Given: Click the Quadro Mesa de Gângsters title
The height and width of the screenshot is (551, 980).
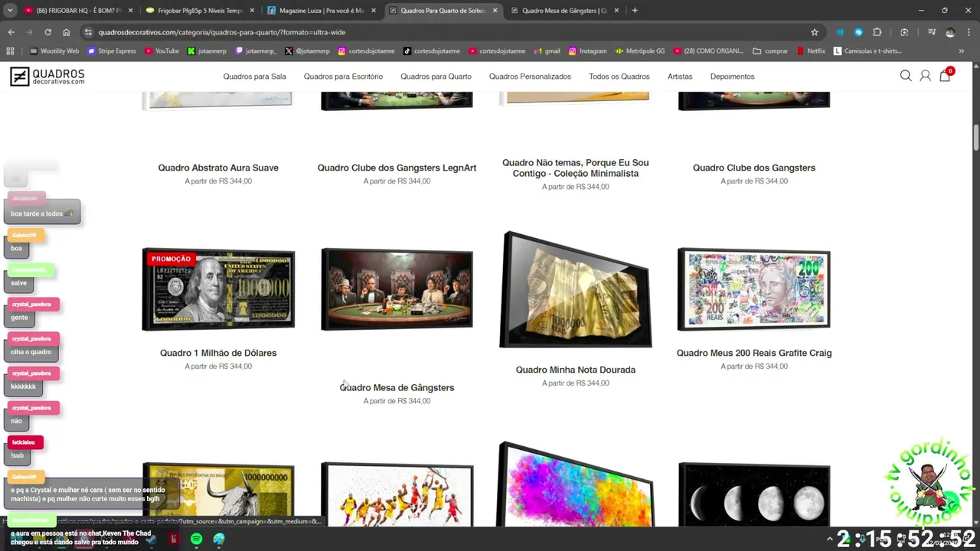Looking at the screenshot, I should pyautogui.click(x=397, y=387).
